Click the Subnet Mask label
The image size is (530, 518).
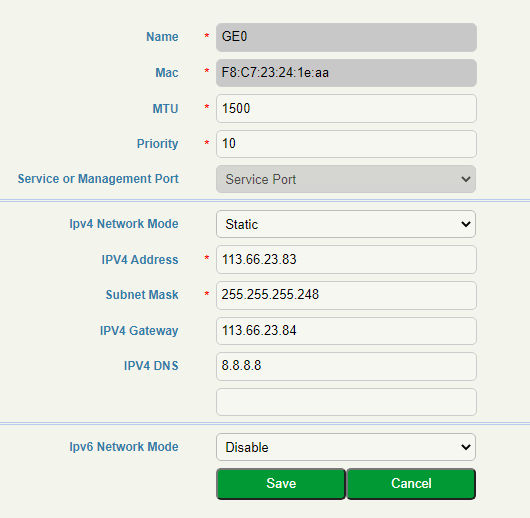pyautogui.click(x=142, y=295)
